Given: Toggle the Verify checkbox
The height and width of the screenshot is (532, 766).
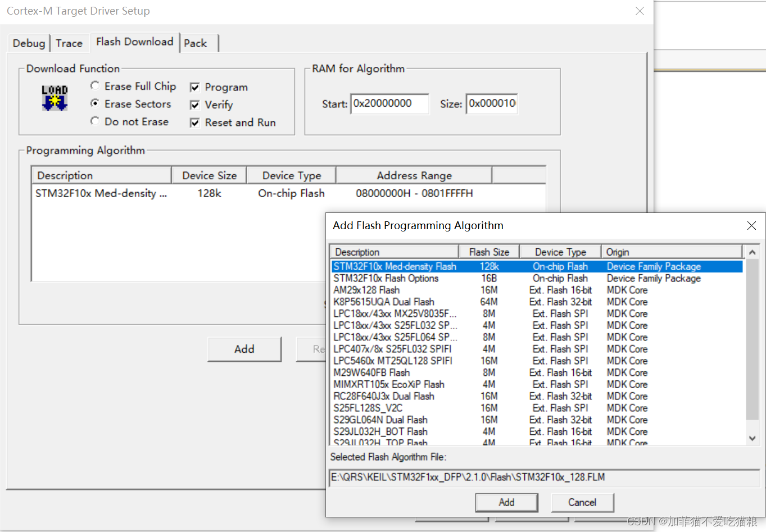Looking at the screenshot, I should pos(195,105).
